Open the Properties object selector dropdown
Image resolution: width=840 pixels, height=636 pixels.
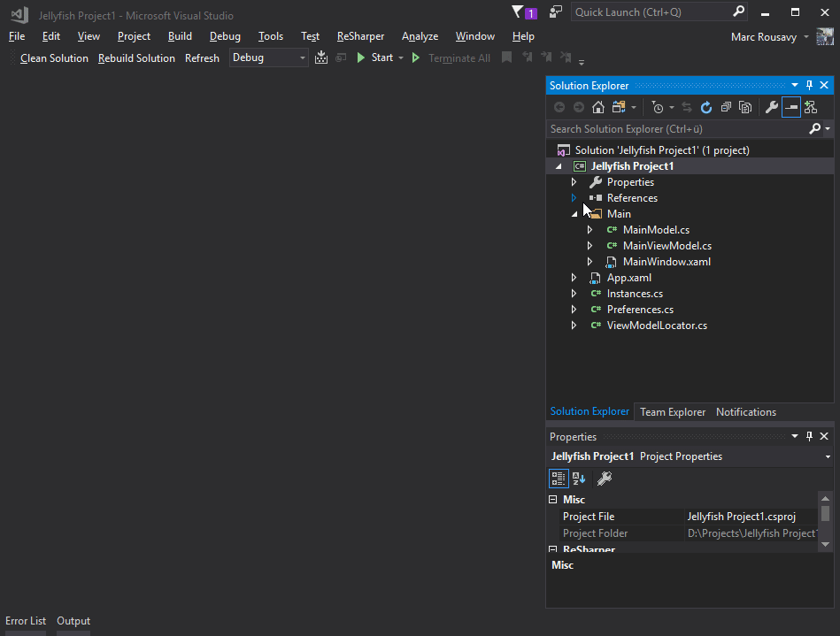828,456
